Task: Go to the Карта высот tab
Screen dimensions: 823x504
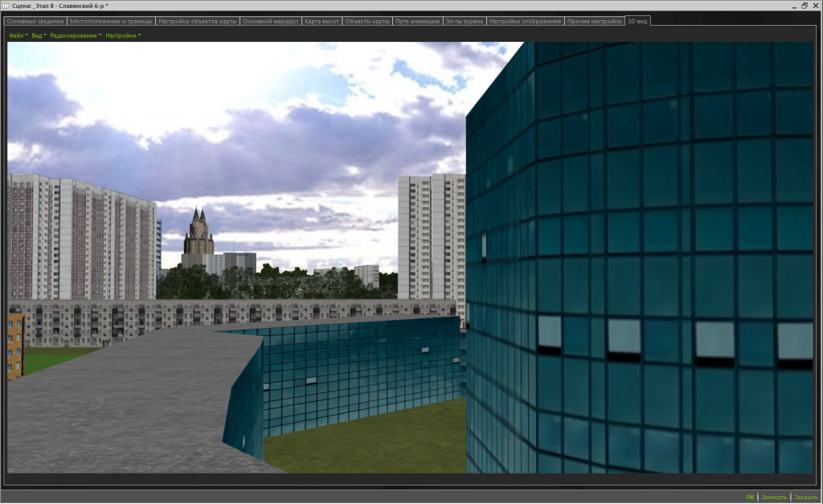Action: click(321, 22)
